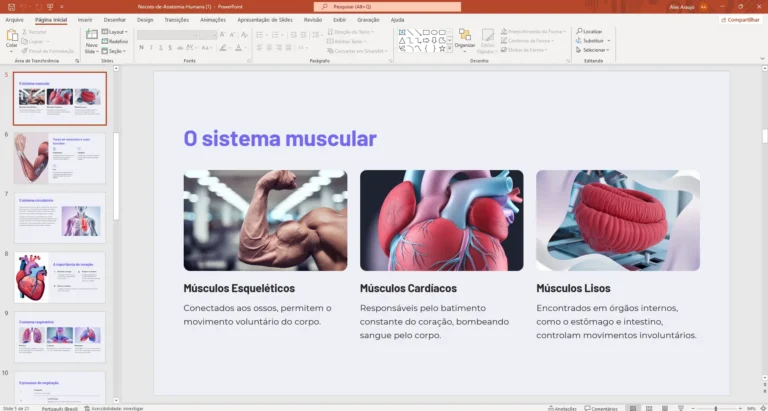Click Localizar find button

point(589,31)
